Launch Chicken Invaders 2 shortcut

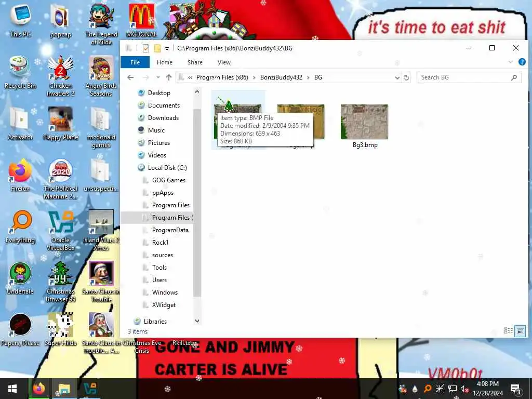[x=60, y=76]
